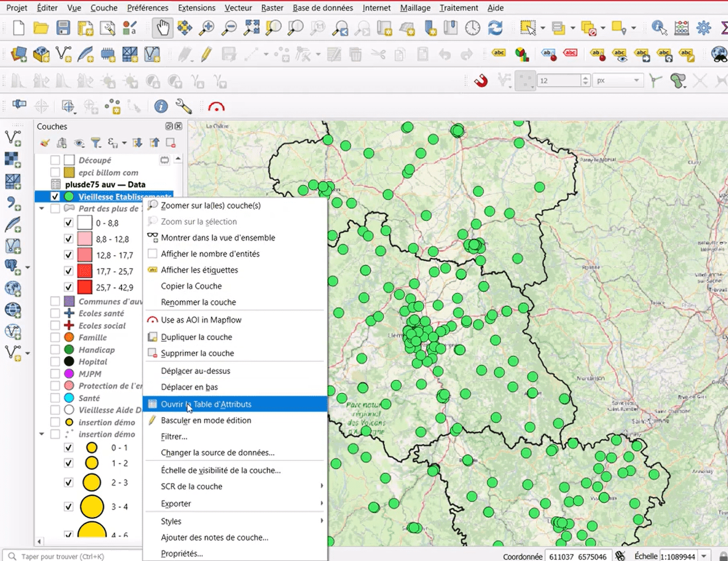
Task: Click the 8,8 - 12,8 color swatch
Action: [x=85, y=239]
